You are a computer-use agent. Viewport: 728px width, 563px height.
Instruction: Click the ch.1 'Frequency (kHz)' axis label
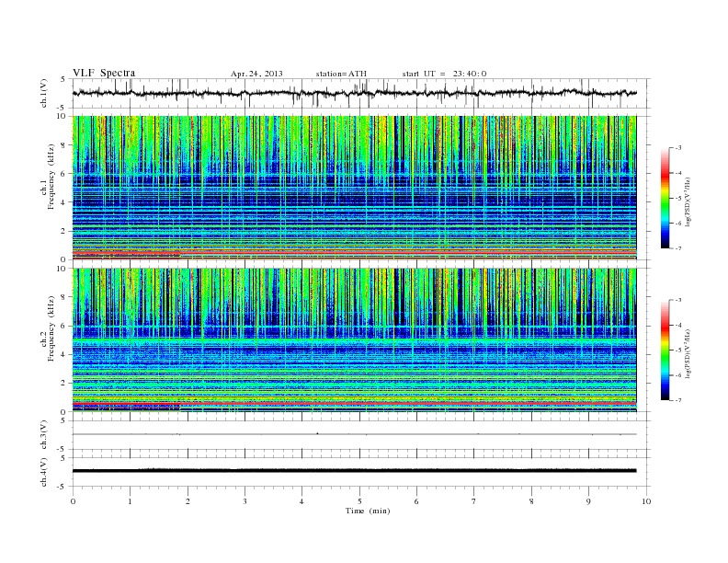[x=51, y=177]
